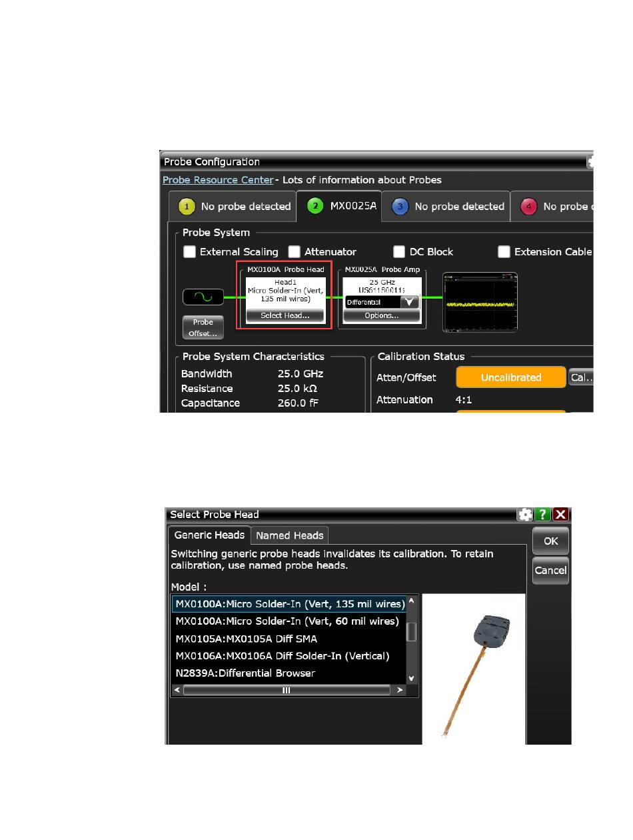Toggle the Attenuator checkbox

click(x=295, y=251)
